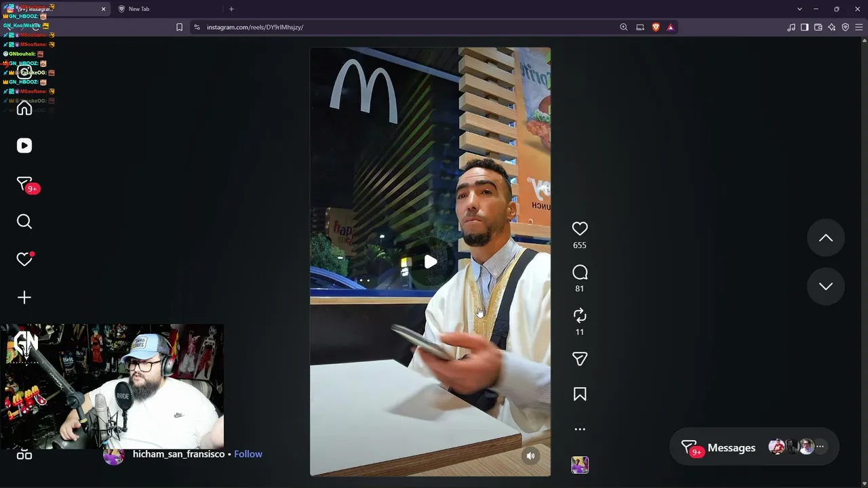Open the media music note control

point(791,27)
